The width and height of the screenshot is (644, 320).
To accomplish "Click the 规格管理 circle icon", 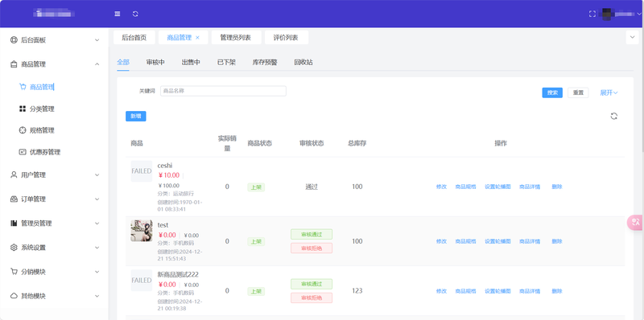I will click(23, 130).
